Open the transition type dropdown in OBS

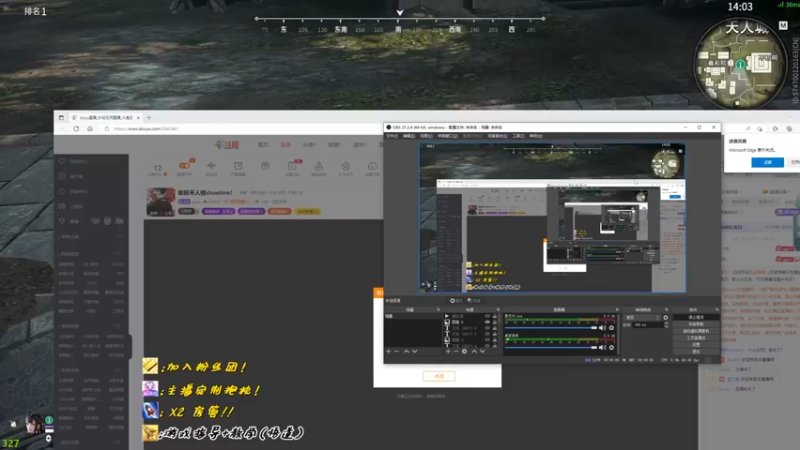642,317
